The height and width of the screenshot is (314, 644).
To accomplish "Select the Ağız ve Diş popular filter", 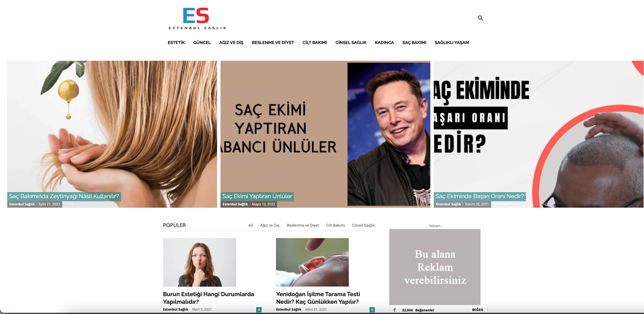I will pyautogui.click(x=270, y=225).
